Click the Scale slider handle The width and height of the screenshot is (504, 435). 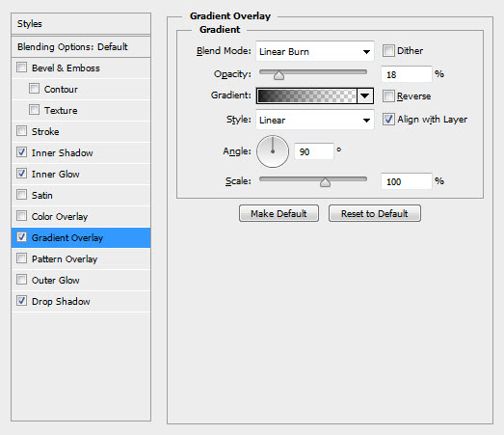325,182
